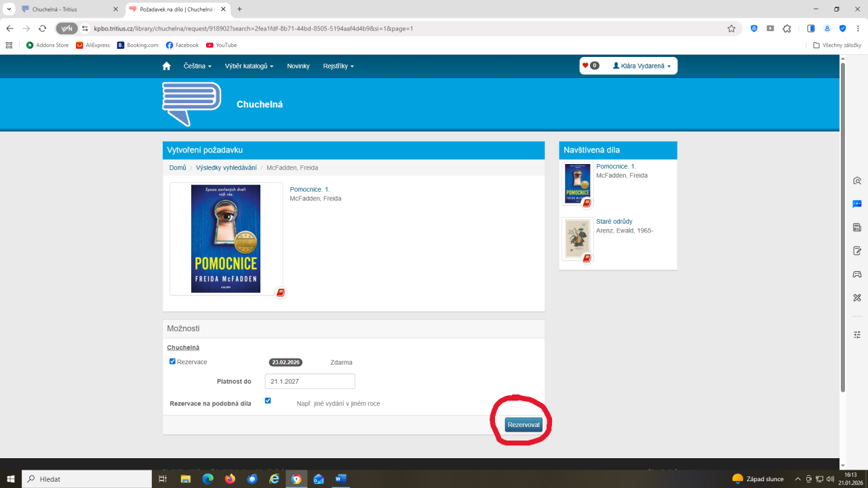Launch Firefox from the taskbar

point(230,479)
